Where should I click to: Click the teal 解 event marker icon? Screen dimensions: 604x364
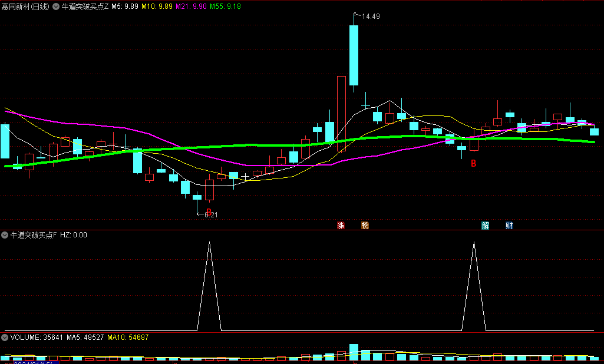coord(485,226)
